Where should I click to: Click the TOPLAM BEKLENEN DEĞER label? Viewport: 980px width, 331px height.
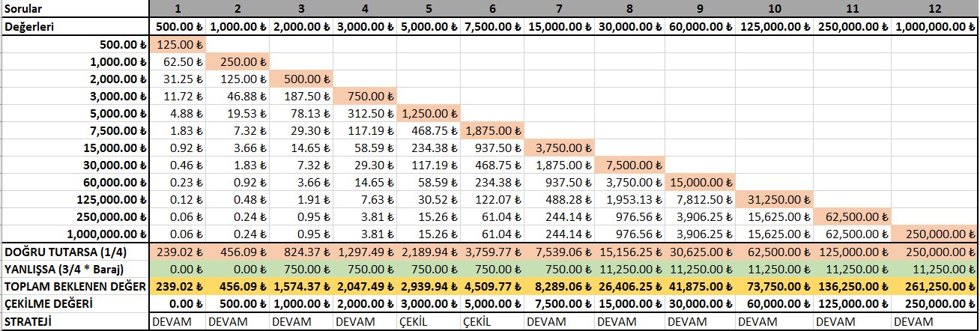(x=75, y=286)
